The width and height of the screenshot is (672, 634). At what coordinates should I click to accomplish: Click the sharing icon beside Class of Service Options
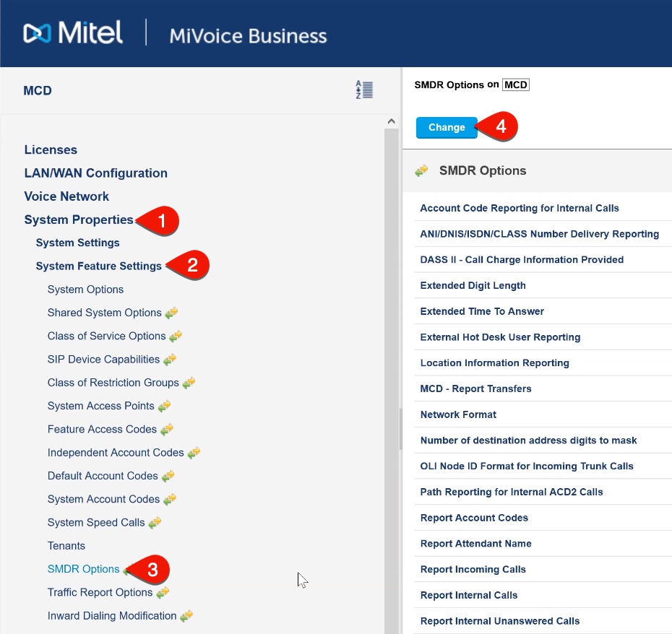click(176, 336)
